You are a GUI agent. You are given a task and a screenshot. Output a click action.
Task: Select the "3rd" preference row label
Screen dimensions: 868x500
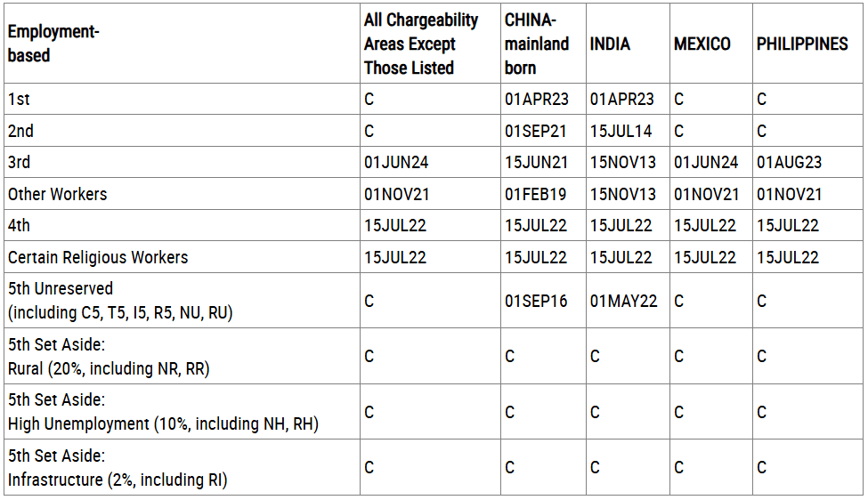19,163
